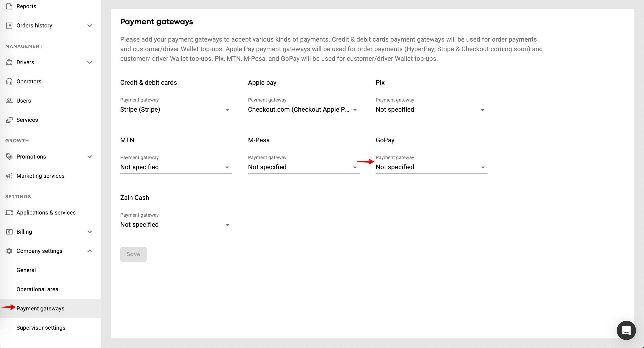Screen dimensions: 644x348
Task: Click the Marketing services megaphone icon
Action: pyautogui.click(x=9, y=176)
